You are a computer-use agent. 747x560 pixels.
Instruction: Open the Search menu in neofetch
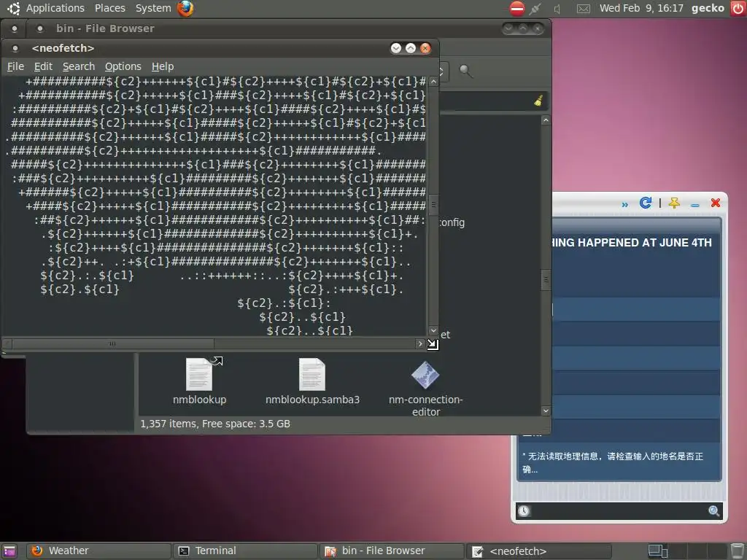[x=79, y=66]
